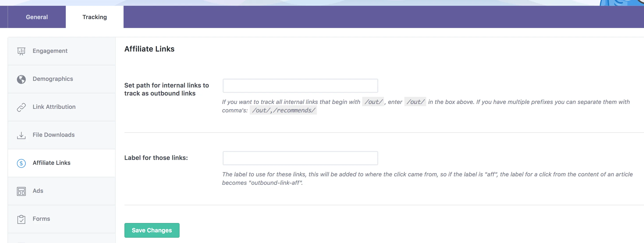Click the Demographics globe icon
644x243 pixels.
[21, 79]
